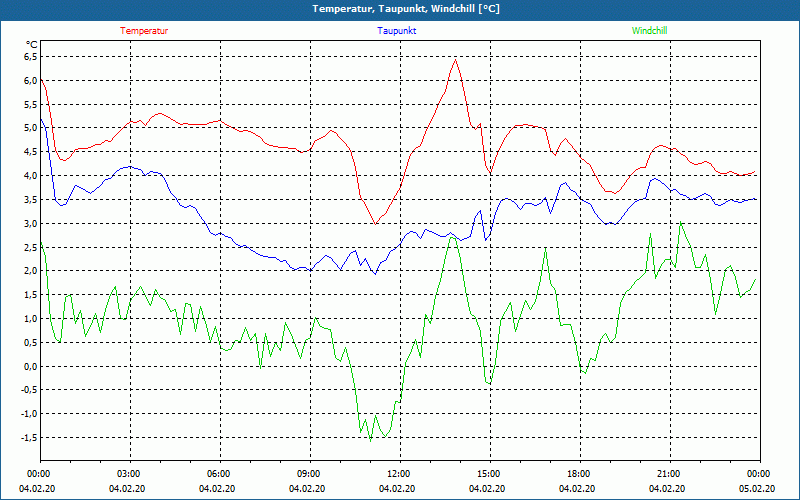
Task: Click the 0,5 y-axis value
Action: [31, 342]
